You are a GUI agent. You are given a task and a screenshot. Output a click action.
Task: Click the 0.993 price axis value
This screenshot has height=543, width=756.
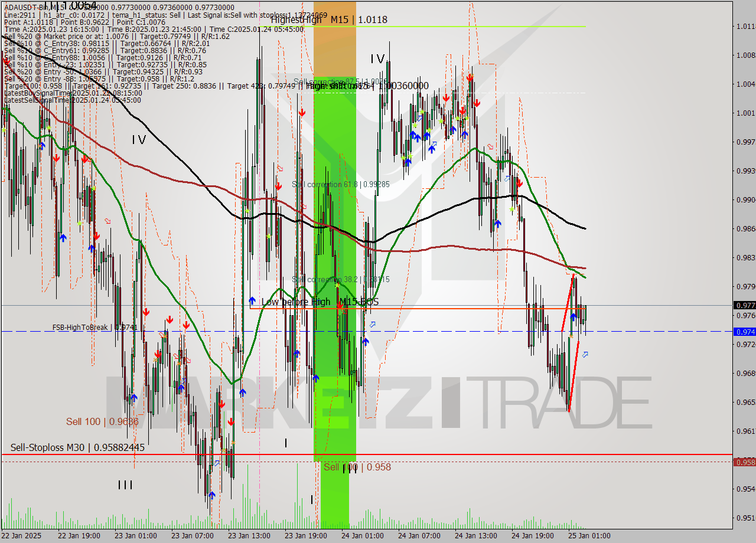pos(745,171)
